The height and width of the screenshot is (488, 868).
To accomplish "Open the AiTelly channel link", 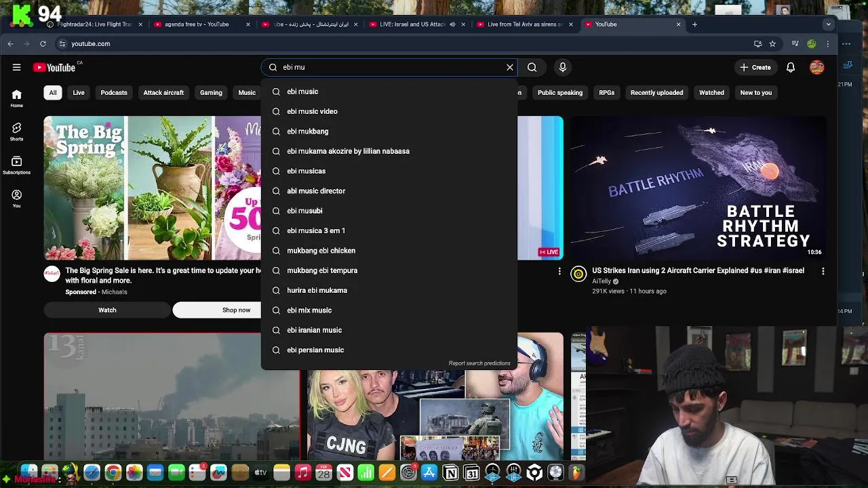I will tap(601, 281).
